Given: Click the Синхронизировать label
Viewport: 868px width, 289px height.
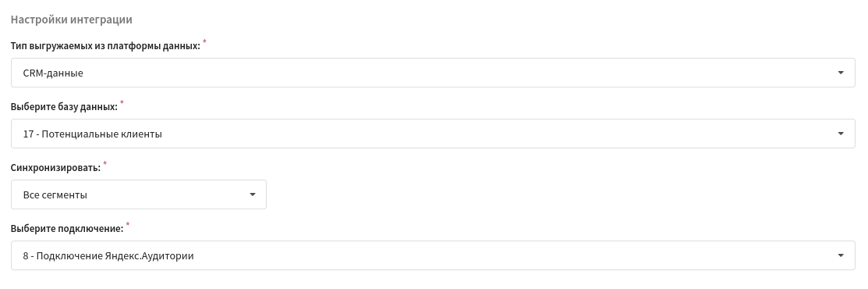Looking at the screenshot, I should click(56, 168).
